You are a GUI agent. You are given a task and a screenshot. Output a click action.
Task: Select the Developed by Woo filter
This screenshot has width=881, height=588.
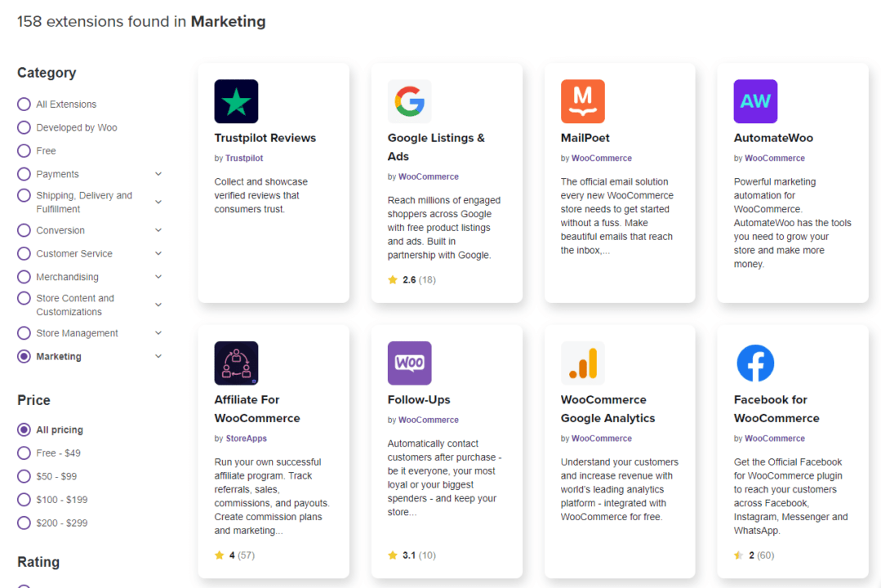pos(24,127)
